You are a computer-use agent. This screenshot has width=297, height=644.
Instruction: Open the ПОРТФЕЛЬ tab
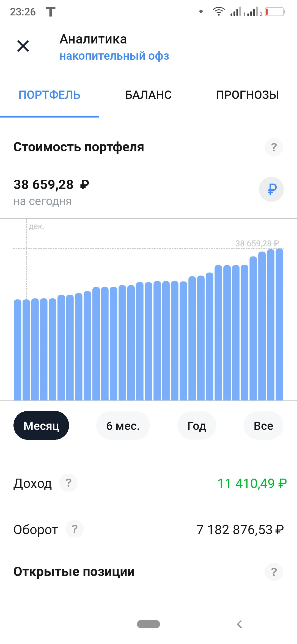(x=50, y=95)
